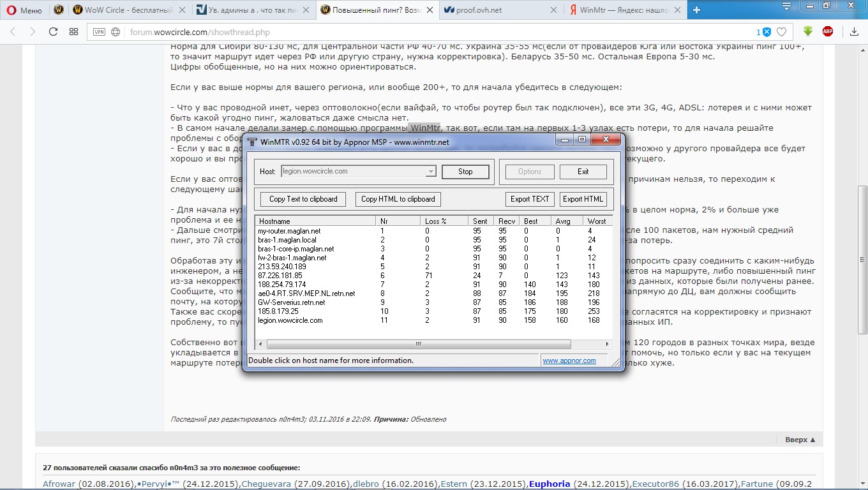Open the Opera Меню button
The height and width of the screenshot is (490, 868).
click(x=23, y=10)
